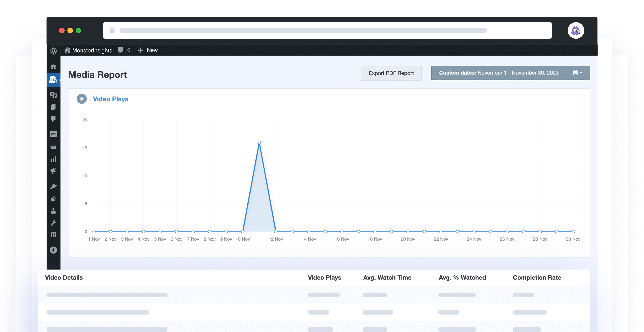
Task: Open the Analytics bar chart icon
Action: tap(53, 159)
